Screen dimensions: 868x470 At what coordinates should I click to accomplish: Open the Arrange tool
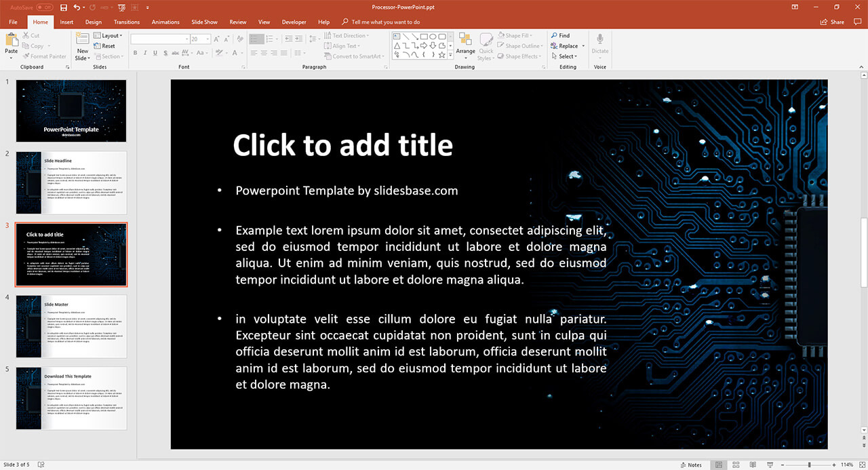(465, 43)
